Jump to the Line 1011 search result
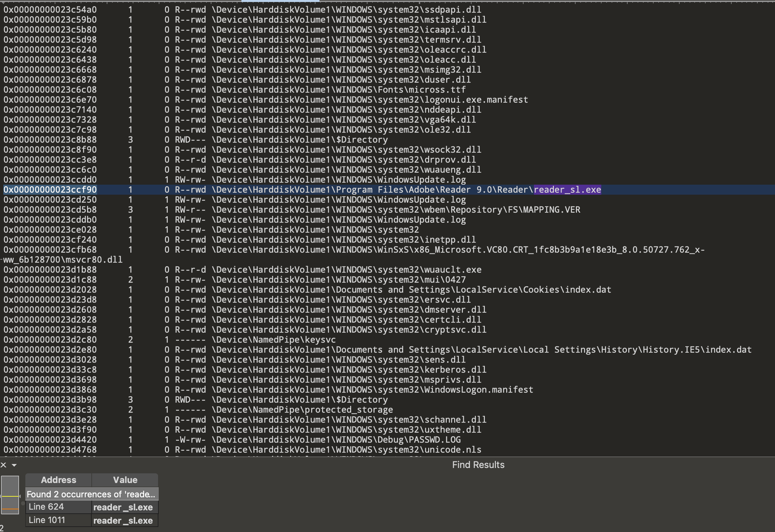Image resolution: width=775 pixels, height=532 pixels. click(47, 520)
